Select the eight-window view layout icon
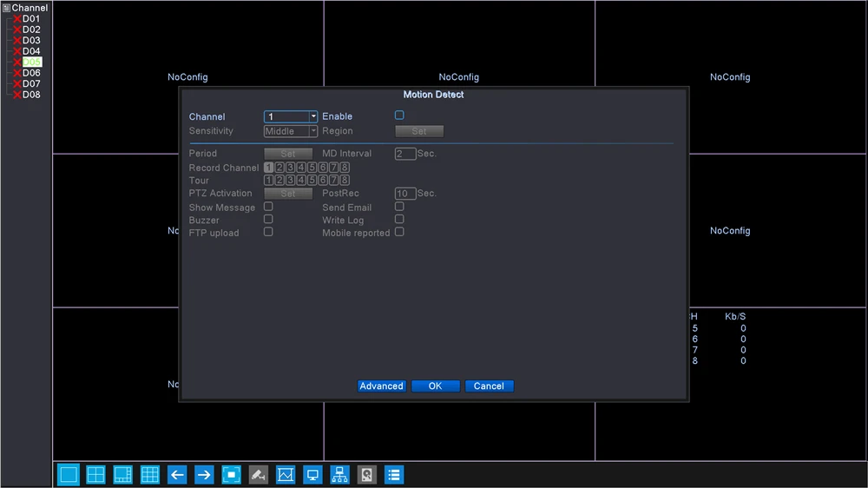The width and height of the screenshot is (868, 488). pos(123,475)
